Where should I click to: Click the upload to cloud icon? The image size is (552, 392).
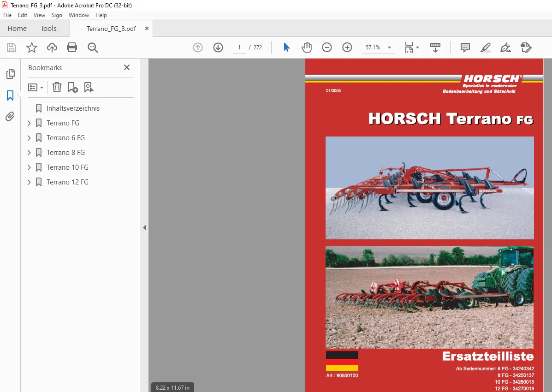click(52, 48)
